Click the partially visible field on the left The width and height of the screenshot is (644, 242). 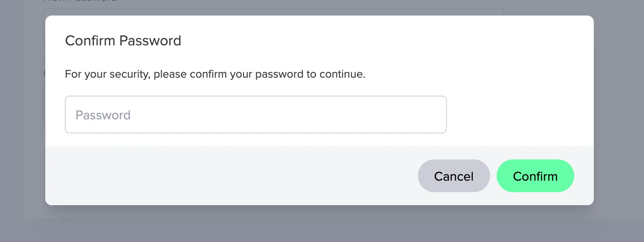coord(44,104)
